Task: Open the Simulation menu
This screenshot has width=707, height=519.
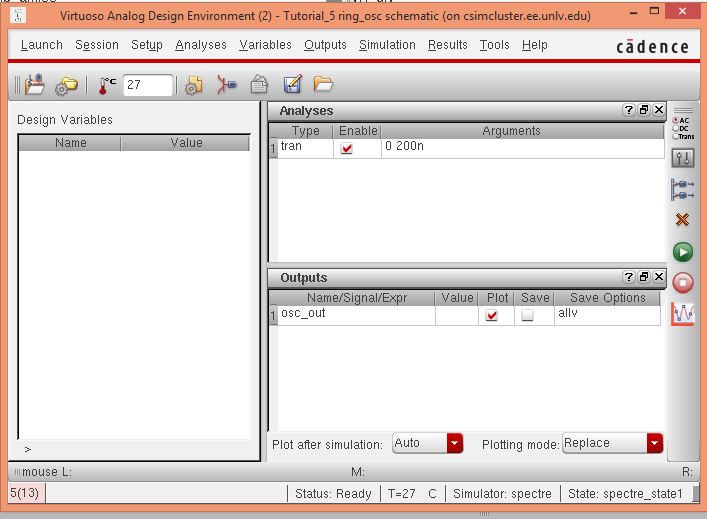Action: [387, 45]
